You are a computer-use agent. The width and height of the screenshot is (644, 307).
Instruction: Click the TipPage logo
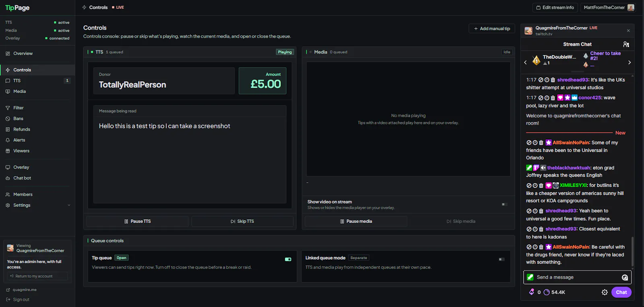pos(17,8)
